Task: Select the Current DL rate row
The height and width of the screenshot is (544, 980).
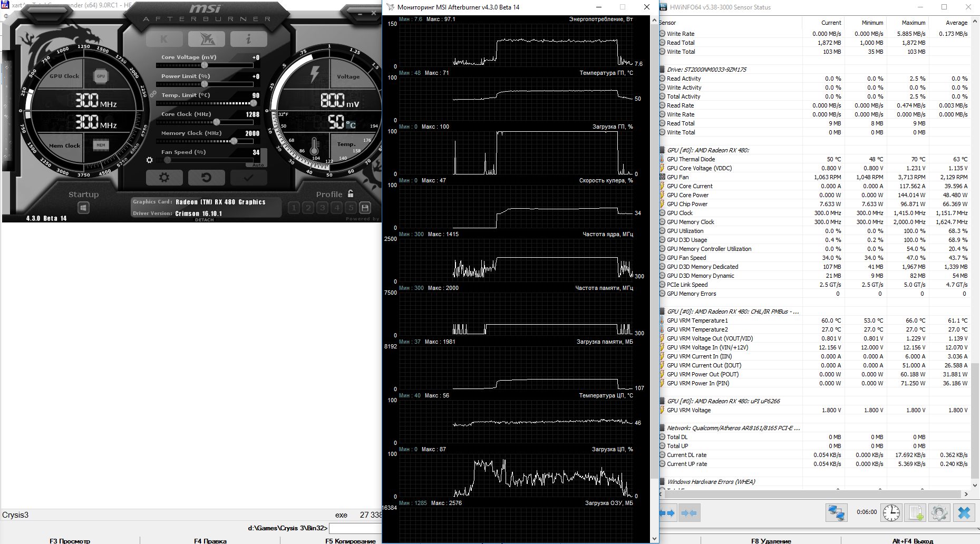Action: click(814, 455)
